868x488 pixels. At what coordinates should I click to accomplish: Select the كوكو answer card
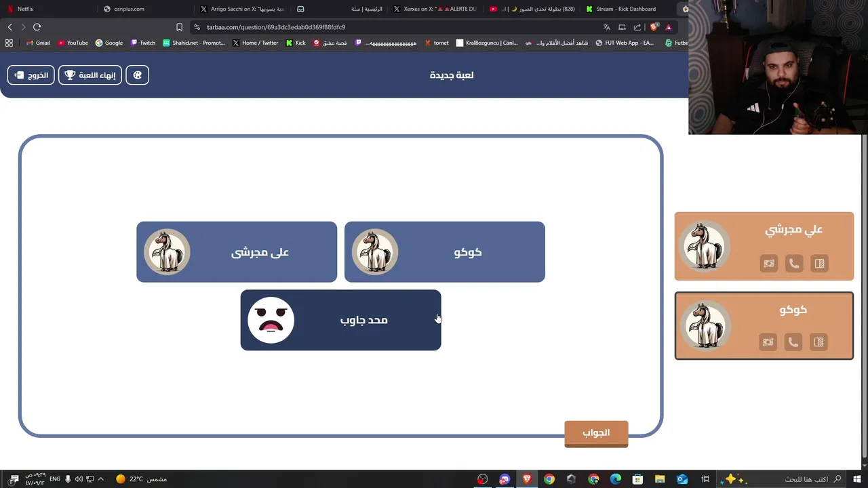(x=445, y=252)
